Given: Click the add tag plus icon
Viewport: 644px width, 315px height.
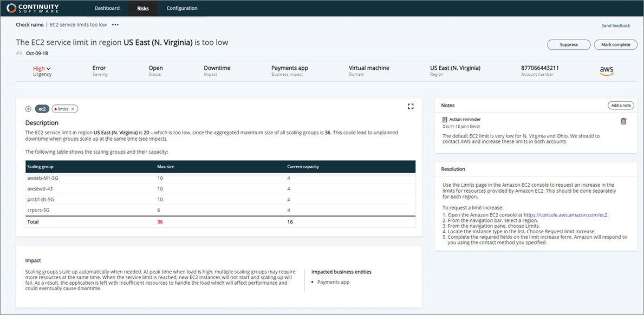Looking at the screenshot, I should (x=28, y=109).
